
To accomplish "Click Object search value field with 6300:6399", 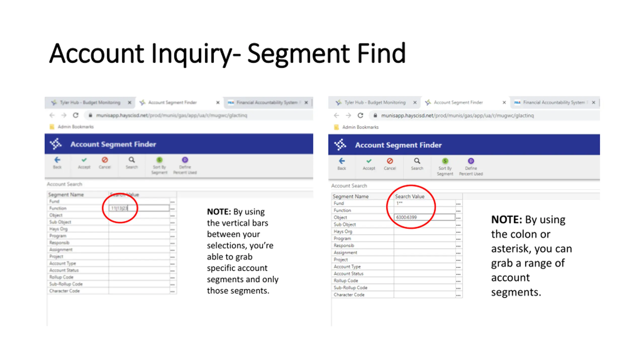I will pyautogui.click(x=425, y=217).
